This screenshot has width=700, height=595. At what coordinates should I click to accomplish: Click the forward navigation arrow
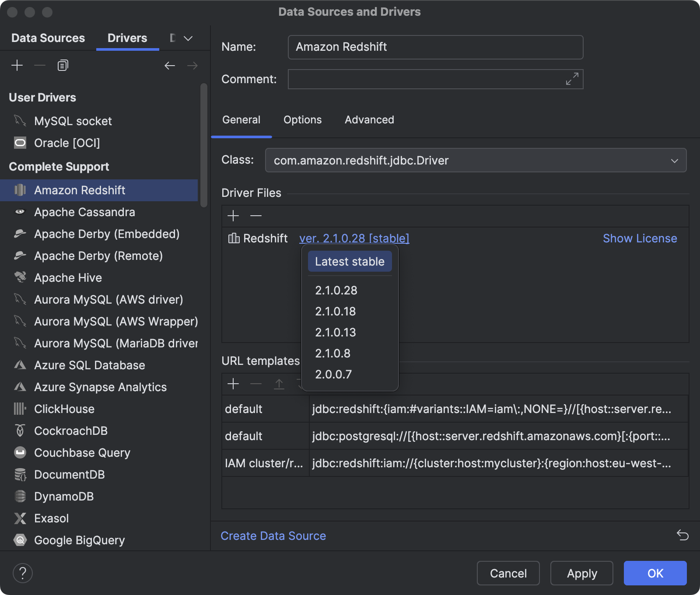tap(192, 66)
